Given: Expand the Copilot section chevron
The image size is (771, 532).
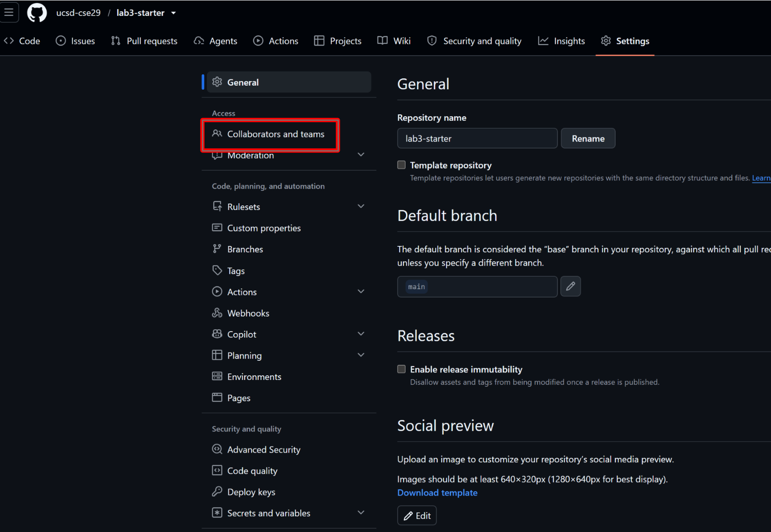Looking at the screenshot, I should click(x=361, y=334).
